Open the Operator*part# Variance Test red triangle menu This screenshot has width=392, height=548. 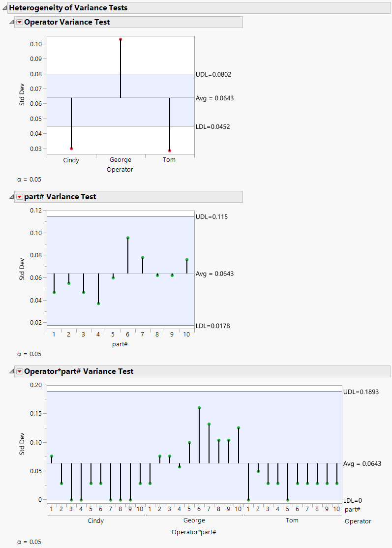click(x=19, y=371)
